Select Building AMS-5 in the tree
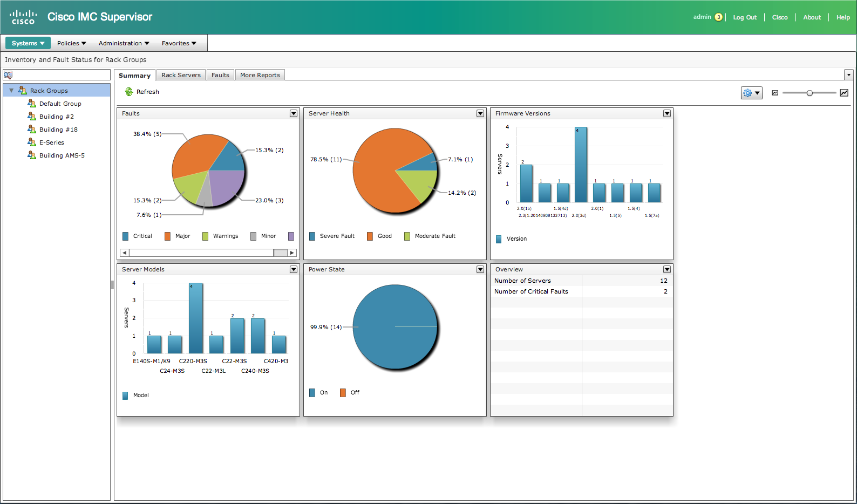This screenshot has height=504, width=857. click(x=62, y=155)
